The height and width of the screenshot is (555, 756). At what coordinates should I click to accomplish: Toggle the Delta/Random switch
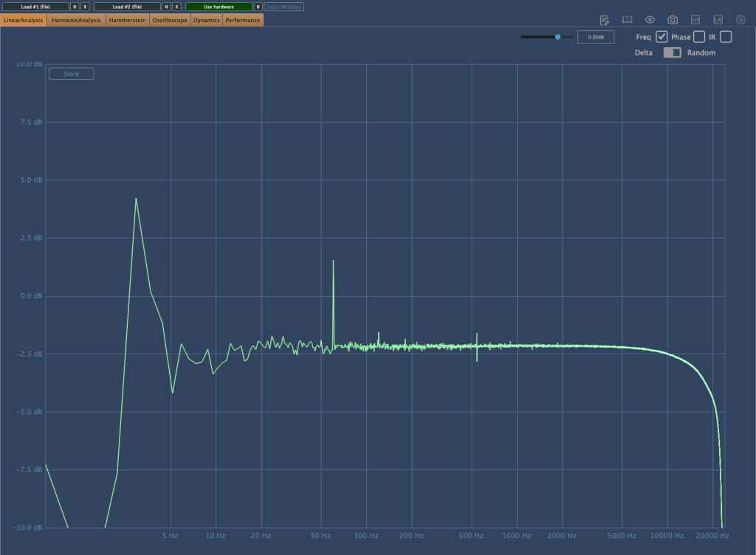click(672, 52)
